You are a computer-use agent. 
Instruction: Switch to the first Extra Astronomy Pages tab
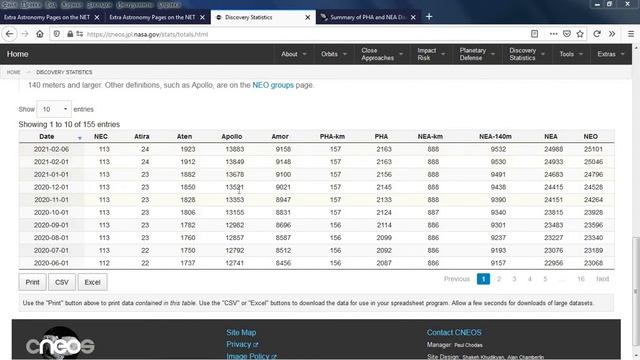[x=47, y=17]
